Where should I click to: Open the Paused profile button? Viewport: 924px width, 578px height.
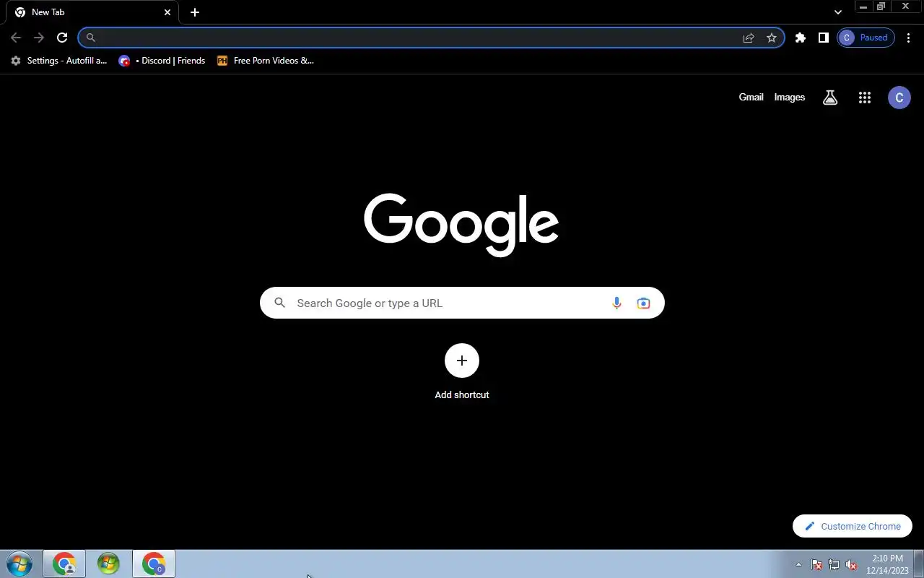pyautogui.click(x=866, y=38)
